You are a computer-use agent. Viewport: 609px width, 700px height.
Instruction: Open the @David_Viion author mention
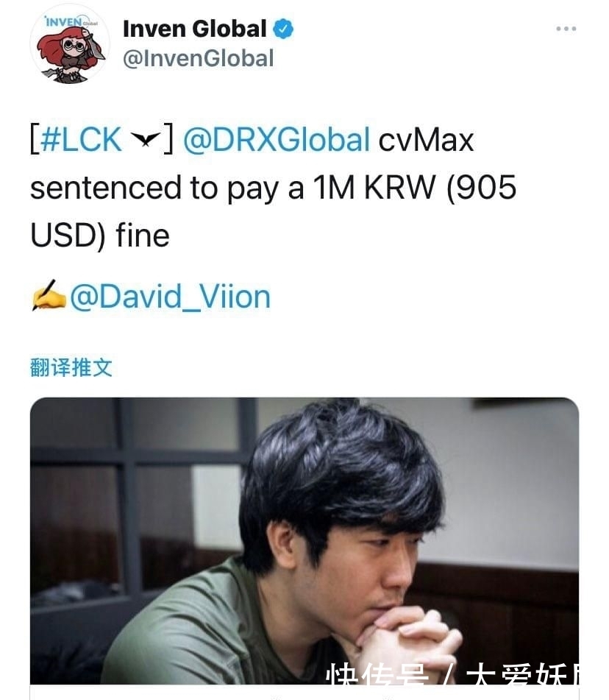[x=170, y=297]
